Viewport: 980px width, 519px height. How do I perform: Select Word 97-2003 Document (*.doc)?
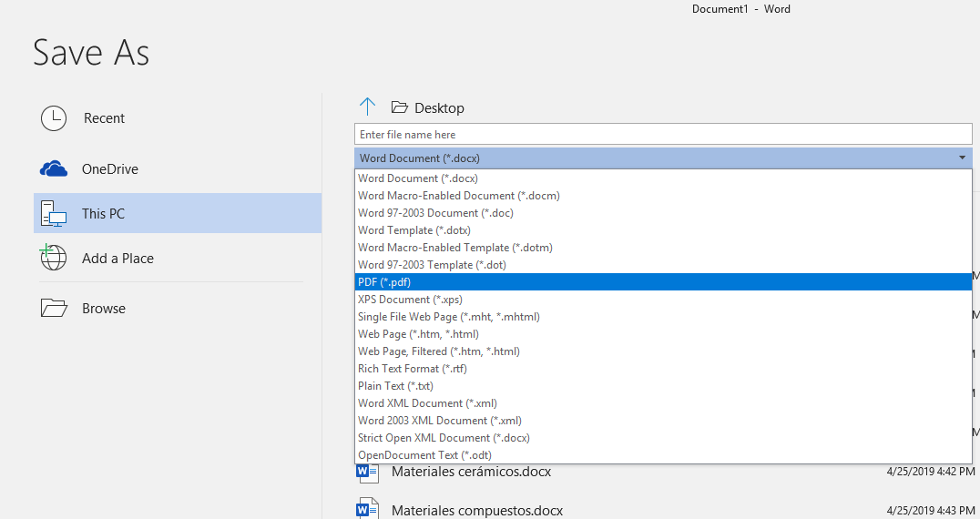pyautogui.click(x=663, y=213)
